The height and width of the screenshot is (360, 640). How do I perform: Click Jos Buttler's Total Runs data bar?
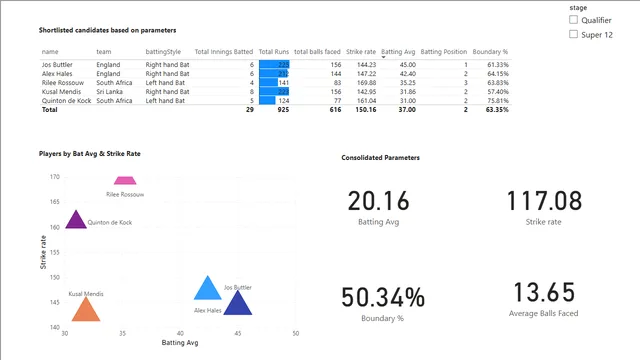click(274, 64)
